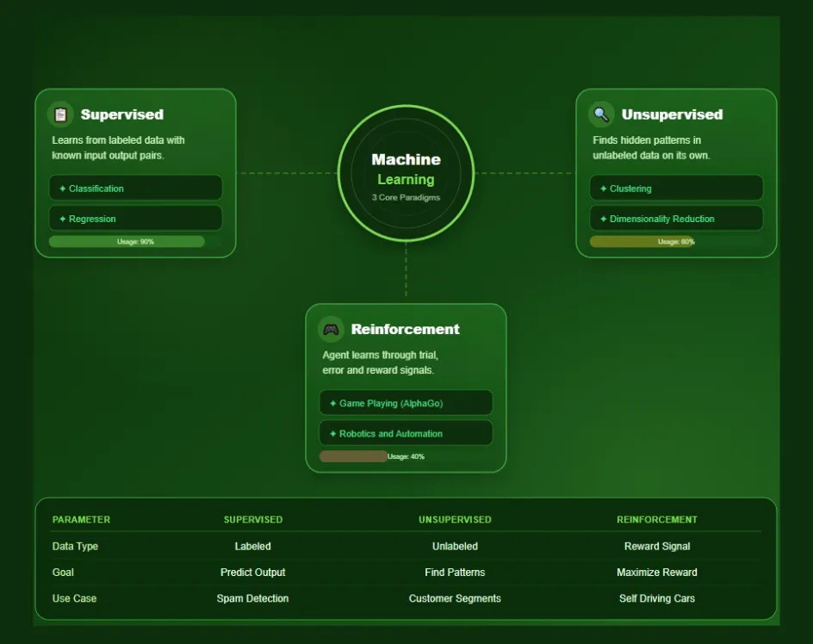The image size is (813, 644).
Task: Enable the Clustering option on Unsupervised card
Action: click(x=676, y=188)
